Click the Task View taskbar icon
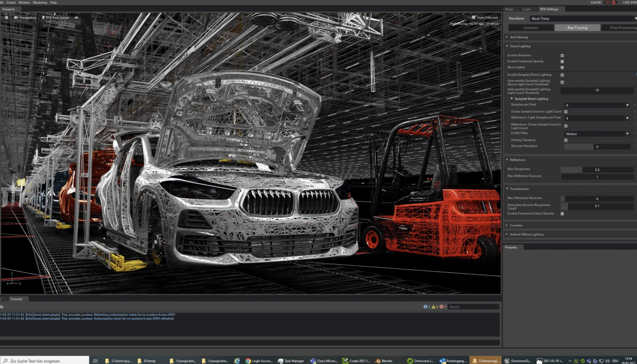Image resolution: width=637 pixels, height=364 pixels. click(x=95, y=361)
